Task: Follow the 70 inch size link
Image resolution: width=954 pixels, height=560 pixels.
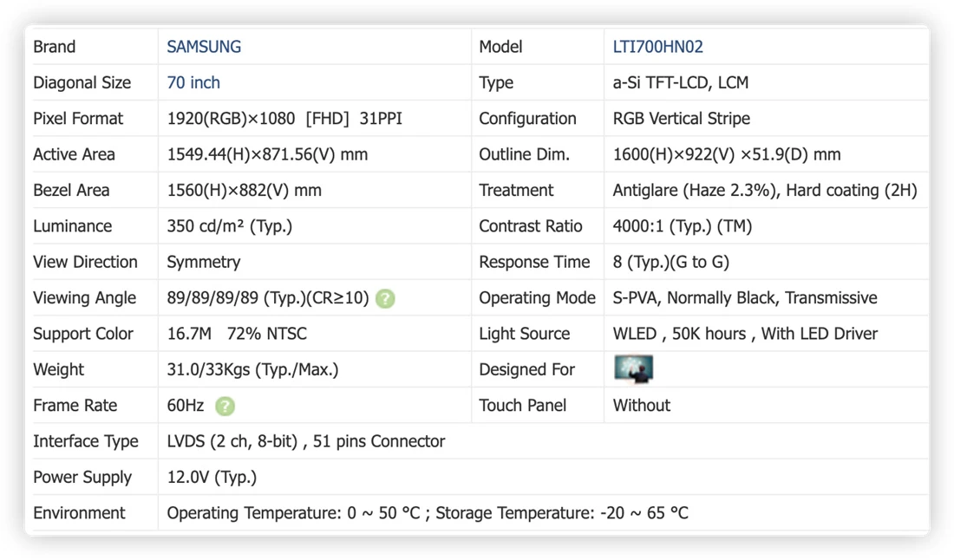Action: coord(193,82)
